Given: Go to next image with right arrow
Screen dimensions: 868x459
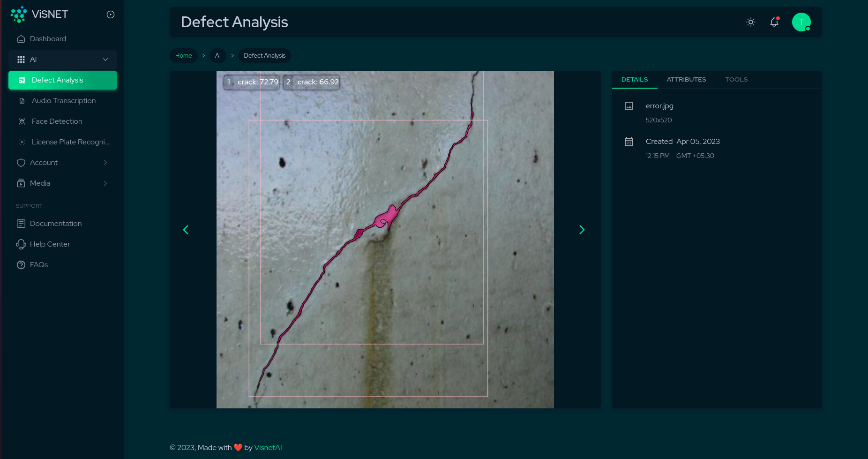Looking at the screenshot, I should 582,230.
